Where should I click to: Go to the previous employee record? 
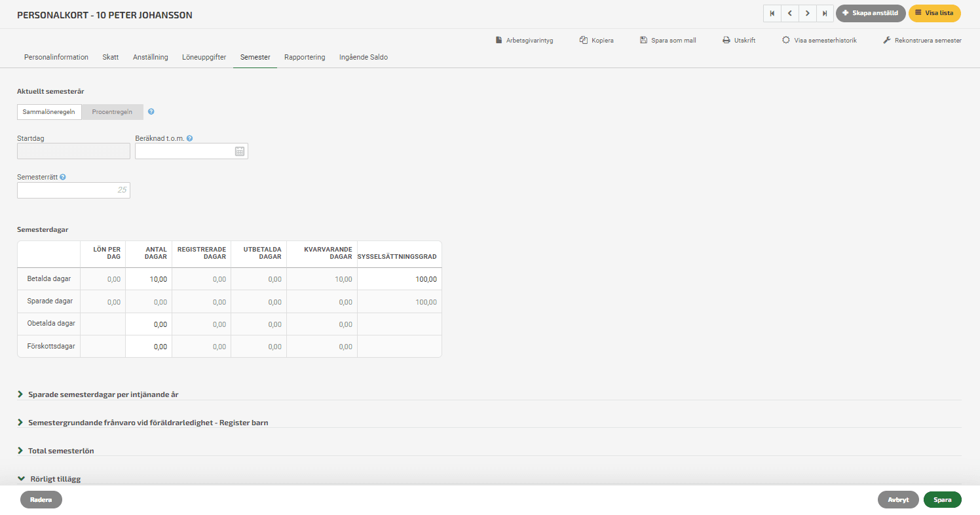789,13
